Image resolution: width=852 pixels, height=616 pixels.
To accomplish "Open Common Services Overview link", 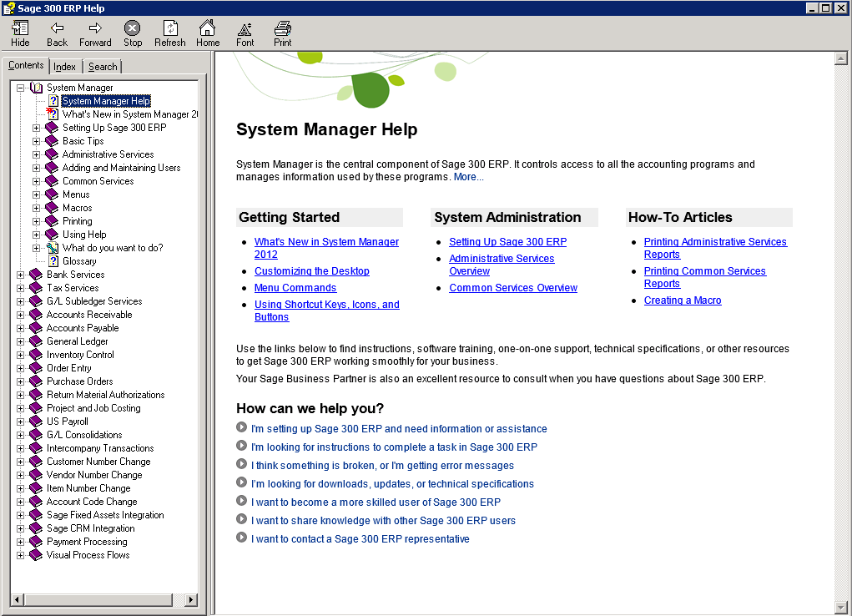I will (513, 288).
